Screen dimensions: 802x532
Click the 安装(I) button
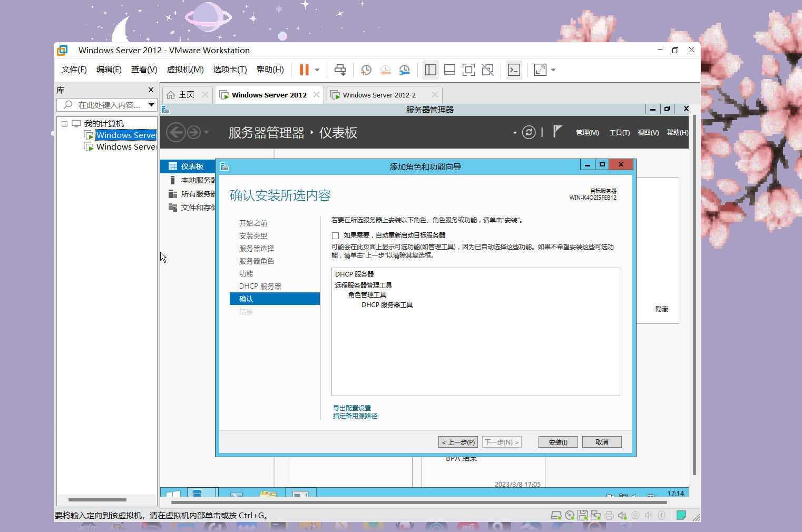[558, 442]
